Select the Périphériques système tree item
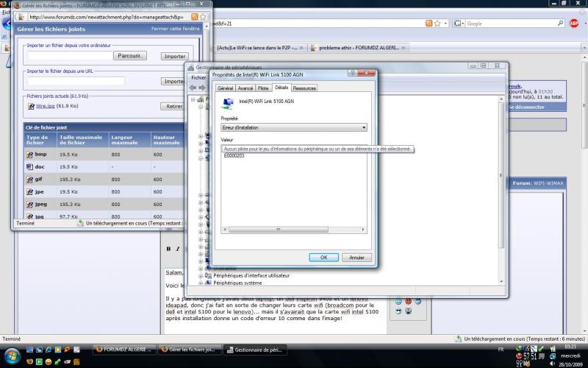The image size is (588, 368). (237, 283)
